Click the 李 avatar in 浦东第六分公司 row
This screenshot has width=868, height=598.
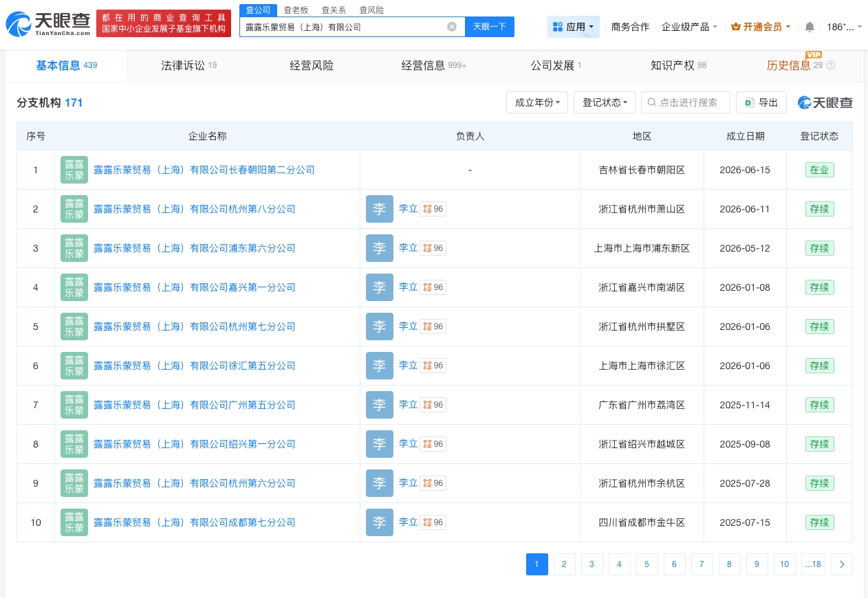380,248
